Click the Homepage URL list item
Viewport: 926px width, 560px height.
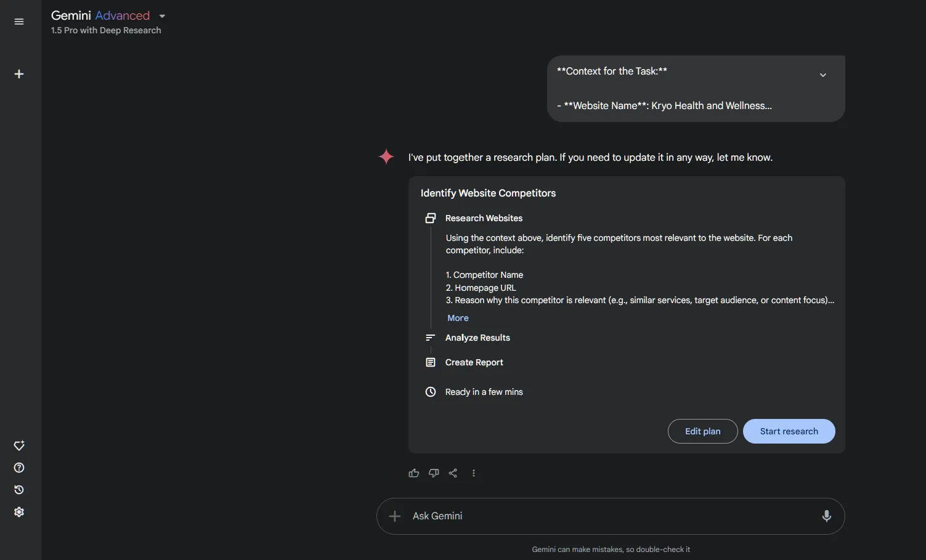tap(481, 288)
